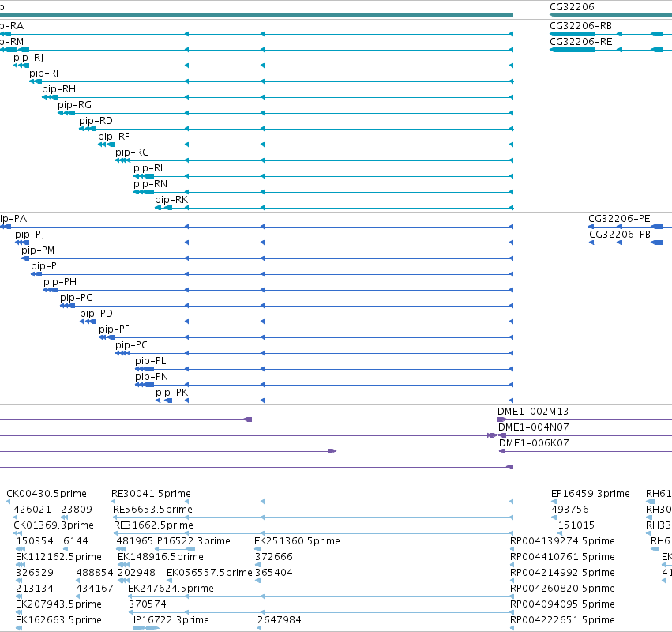Select the pip-RK transcript label
672x632 pixels.
pyautogui.click(x=171, y=200)
